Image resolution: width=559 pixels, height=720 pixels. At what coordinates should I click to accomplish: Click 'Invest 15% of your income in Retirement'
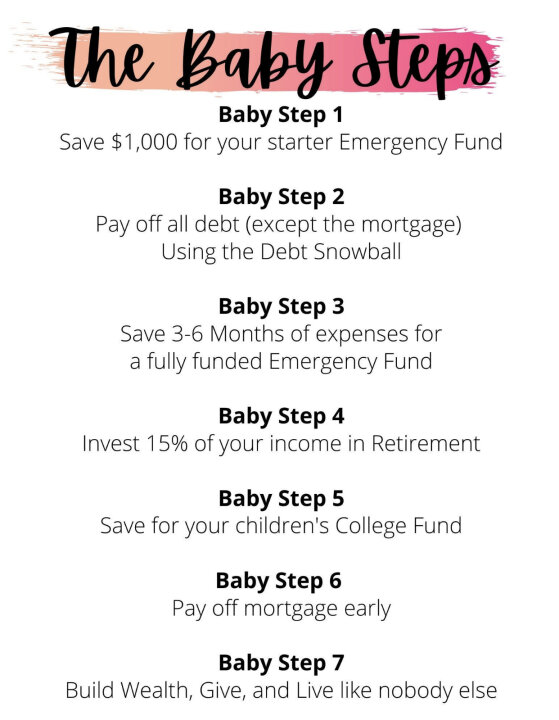281,444
